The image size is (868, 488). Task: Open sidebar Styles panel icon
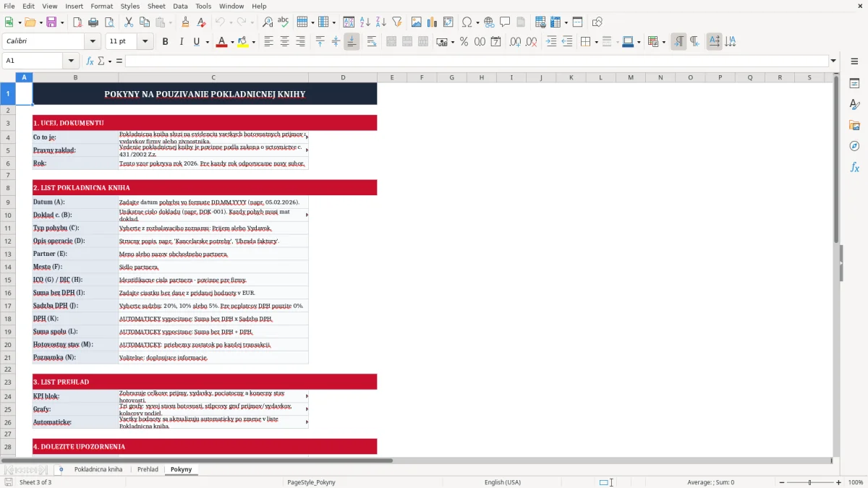point(854,105)
